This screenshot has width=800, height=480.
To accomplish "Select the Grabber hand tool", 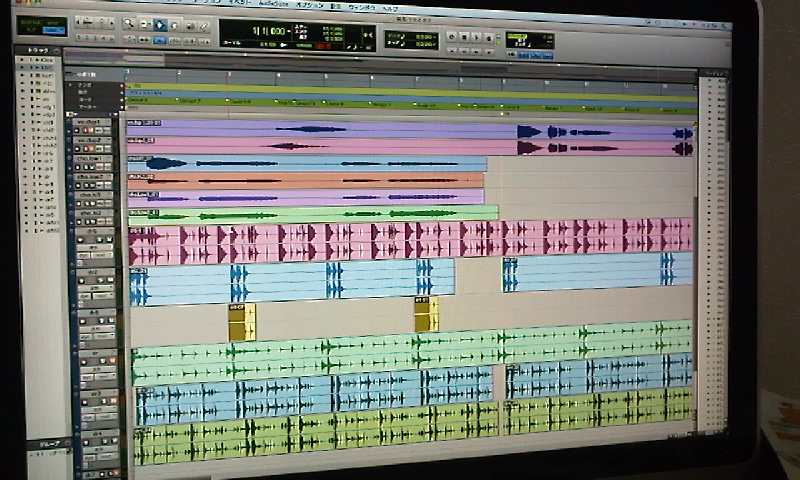I will [174, 25].
